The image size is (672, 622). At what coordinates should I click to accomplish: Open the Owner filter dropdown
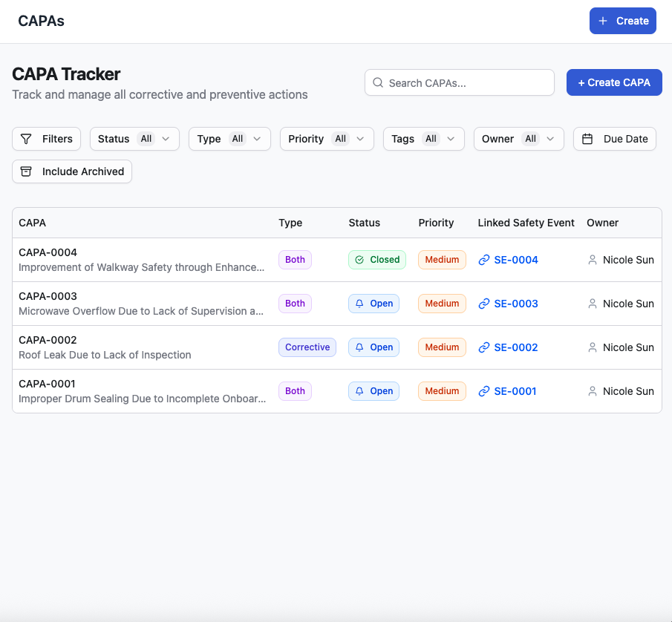(x=518, y=139)
